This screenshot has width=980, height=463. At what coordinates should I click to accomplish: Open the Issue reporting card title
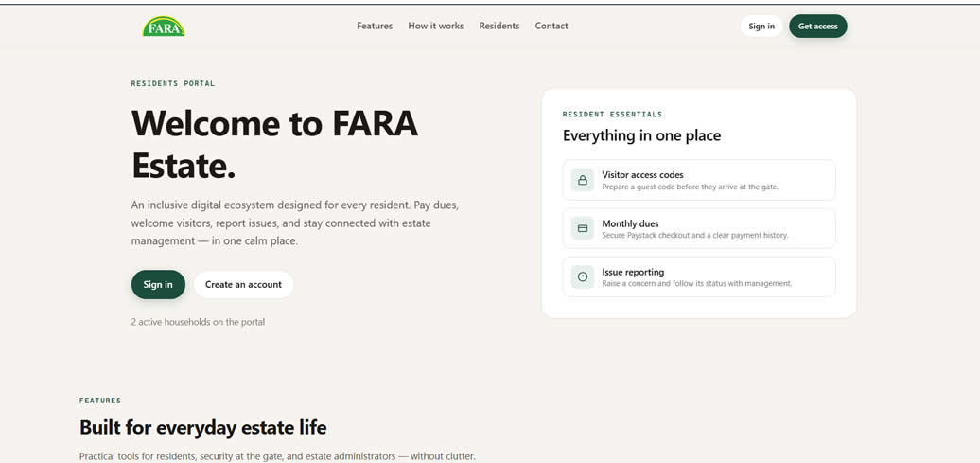(633, 272)
